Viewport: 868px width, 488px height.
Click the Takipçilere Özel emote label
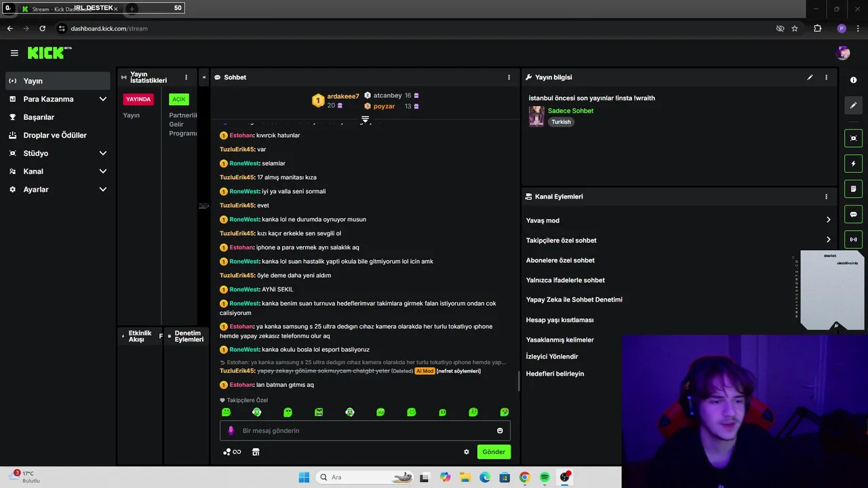coord(248,400)
